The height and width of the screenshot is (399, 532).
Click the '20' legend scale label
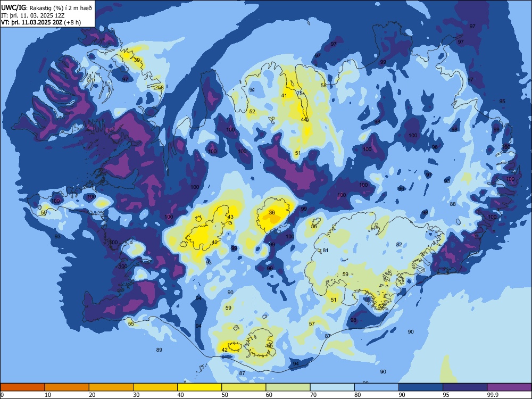pos(92,395)
